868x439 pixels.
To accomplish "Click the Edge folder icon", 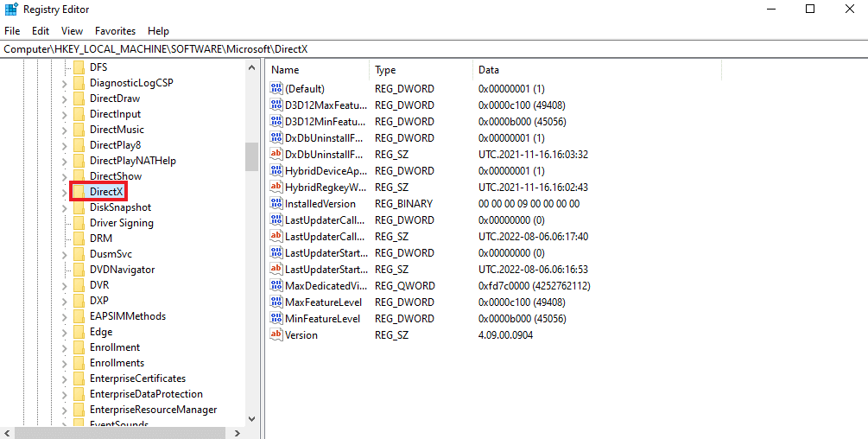I will point(79,332).
